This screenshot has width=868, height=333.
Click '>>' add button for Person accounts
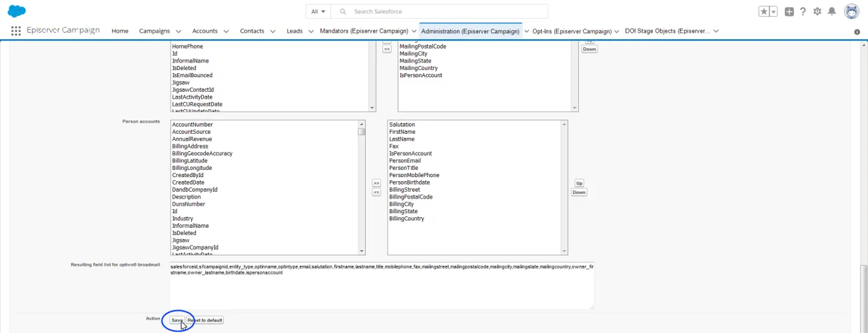tap(376, 182)
